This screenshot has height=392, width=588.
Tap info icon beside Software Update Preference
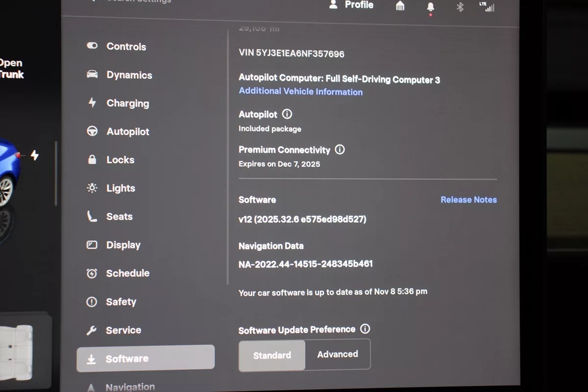[365, 329]
